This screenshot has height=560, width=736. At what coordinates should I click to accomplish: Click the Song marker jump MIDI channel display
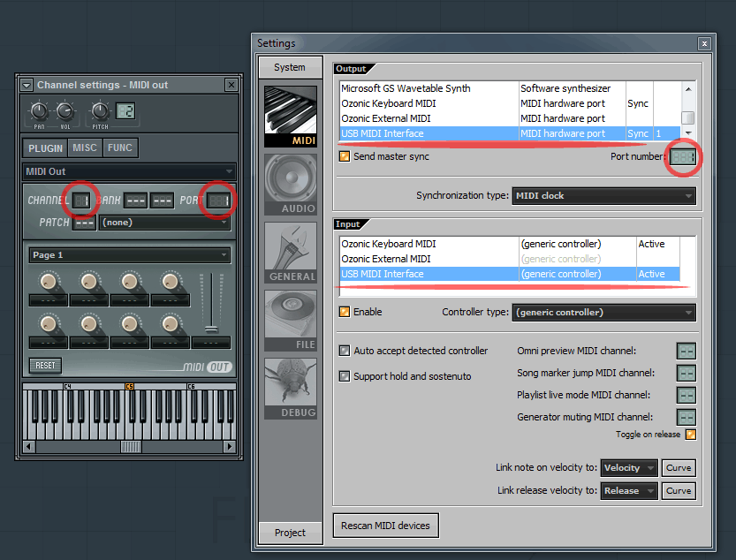click(687, 373)
